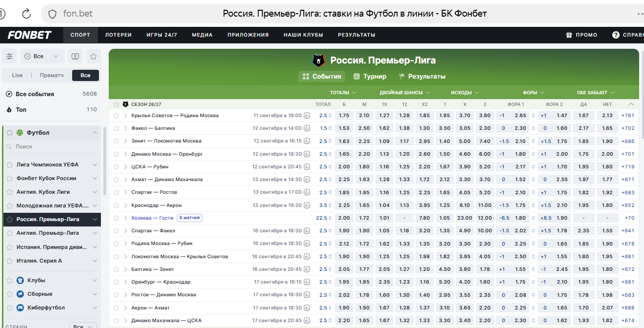
Task: Open the ДВОЙНЫЕ ШАНСЫ column dropdown
Action: pyautogui.click(x=405, y=92)
